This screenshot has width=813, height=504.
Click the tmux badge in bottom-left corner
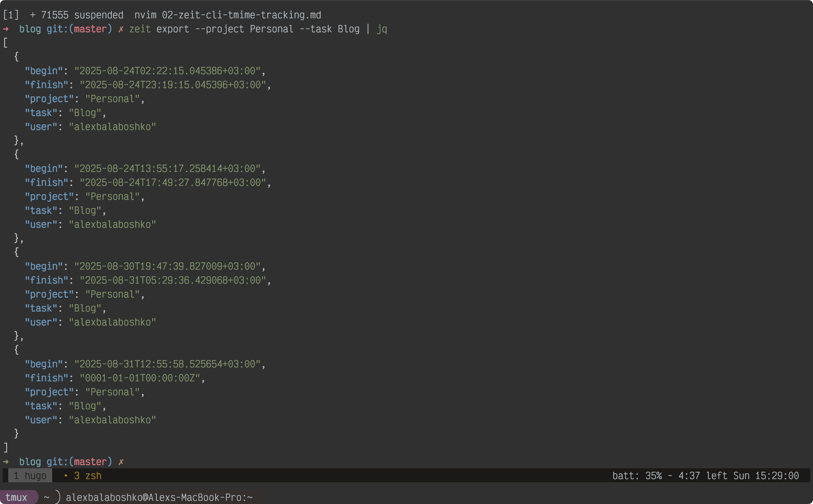click(16, 497)
